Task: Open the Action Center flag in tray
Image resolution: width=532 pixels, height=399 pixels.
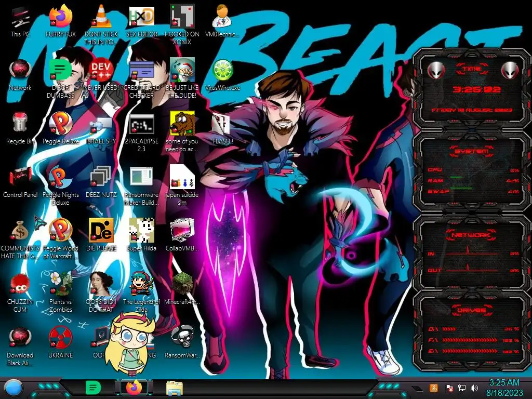Action: pyautogui.click(x=449, y=388)
